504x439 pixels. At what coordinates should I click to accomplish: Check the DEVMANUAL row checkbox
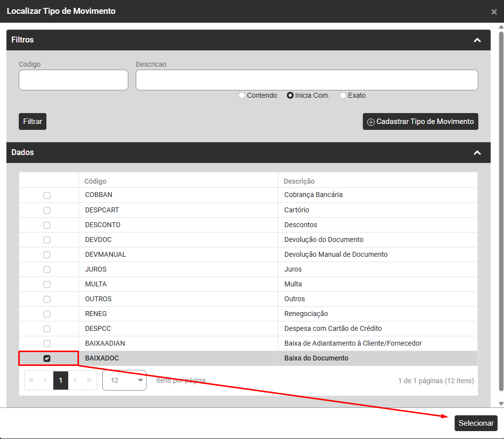coord(47,255)
